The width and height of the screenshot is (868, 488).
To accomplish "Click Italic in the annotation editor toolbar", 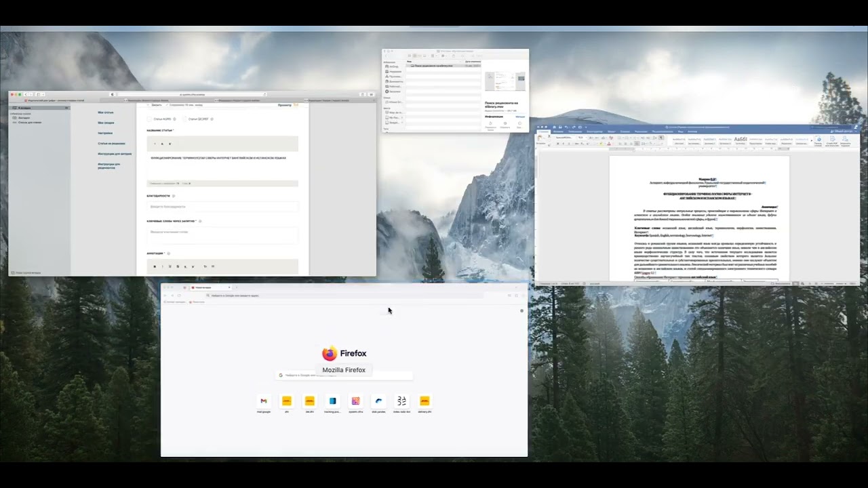I will [162, 266].
